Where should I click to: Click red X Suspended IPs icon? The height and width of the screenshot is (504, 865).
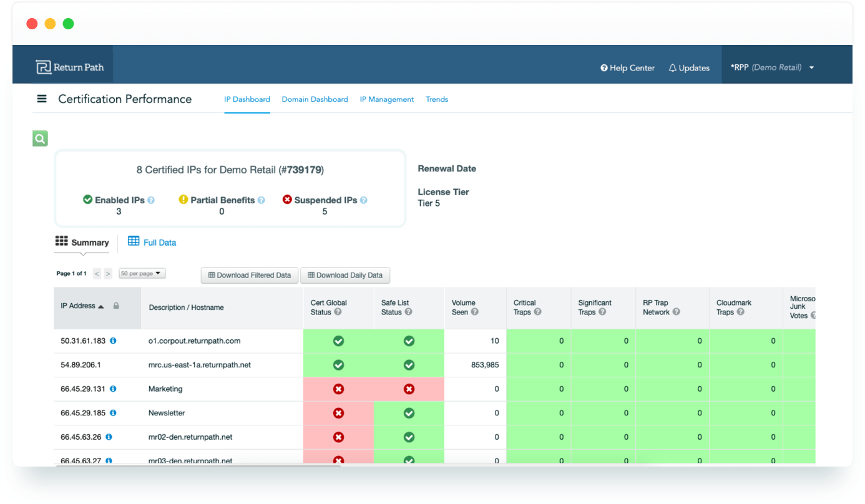(x=287, y=200)
